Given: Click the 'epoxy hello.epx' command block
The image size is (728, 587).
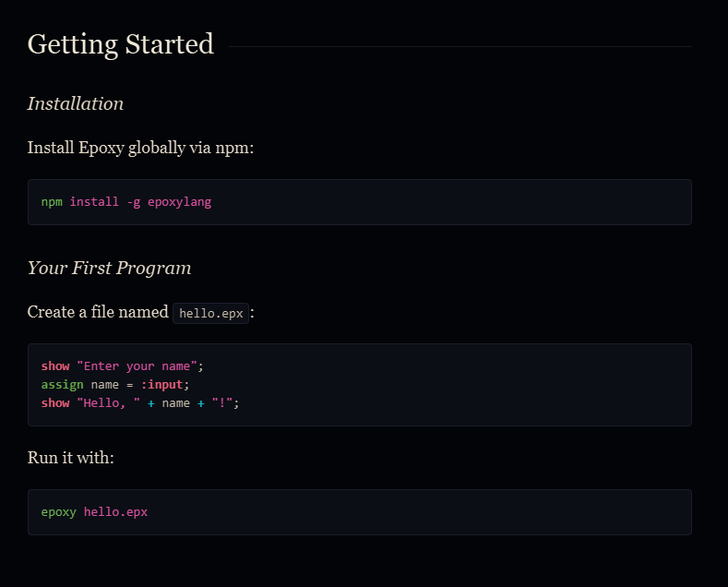Looking at the screenshot, I should [x=360, y=512].
